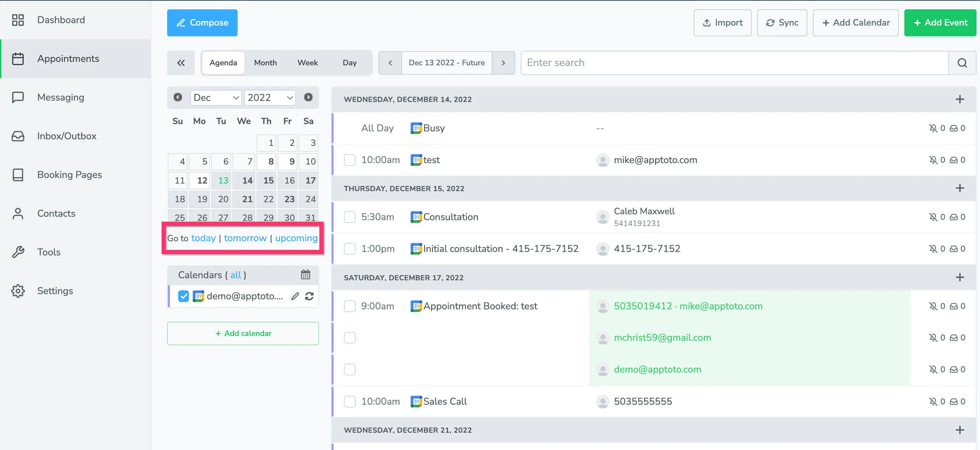
Task: Collapse sidebar panel with double-chevron icon
Action: [x=181, y=63]
